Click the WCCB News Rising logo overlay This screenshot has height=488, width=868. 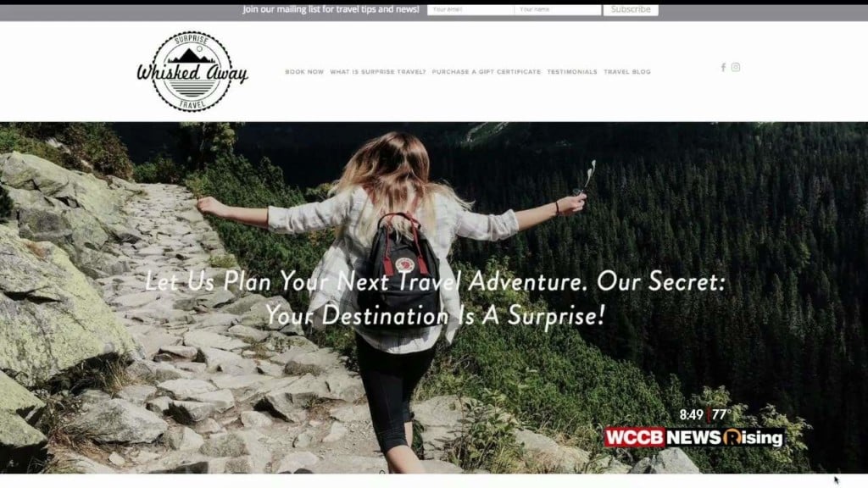[x=694, y=438]
